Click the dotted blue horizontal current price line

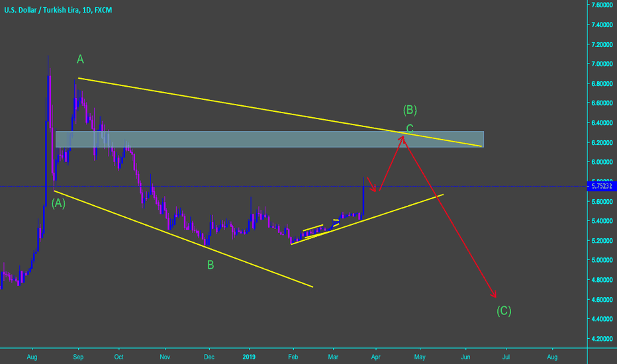tap(293, 186)
